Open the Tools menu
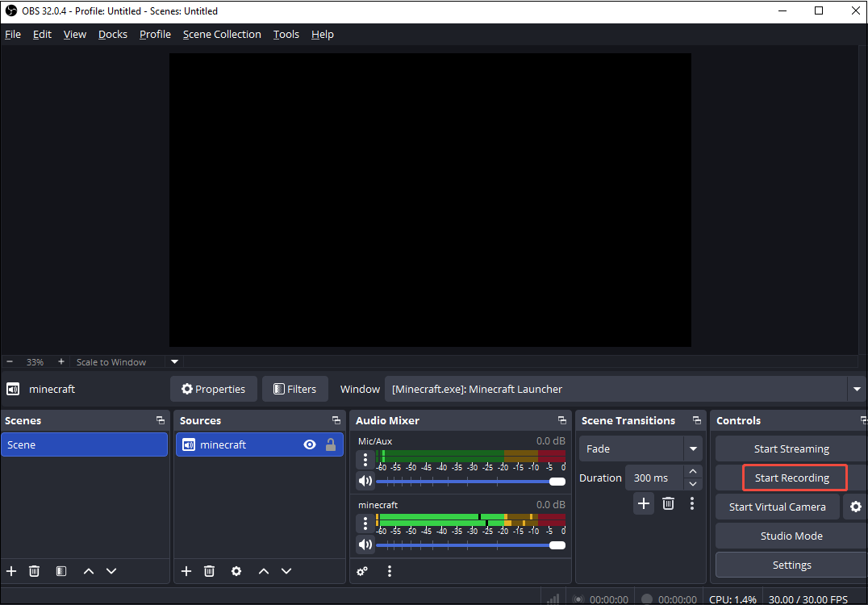 pos(286,34)
